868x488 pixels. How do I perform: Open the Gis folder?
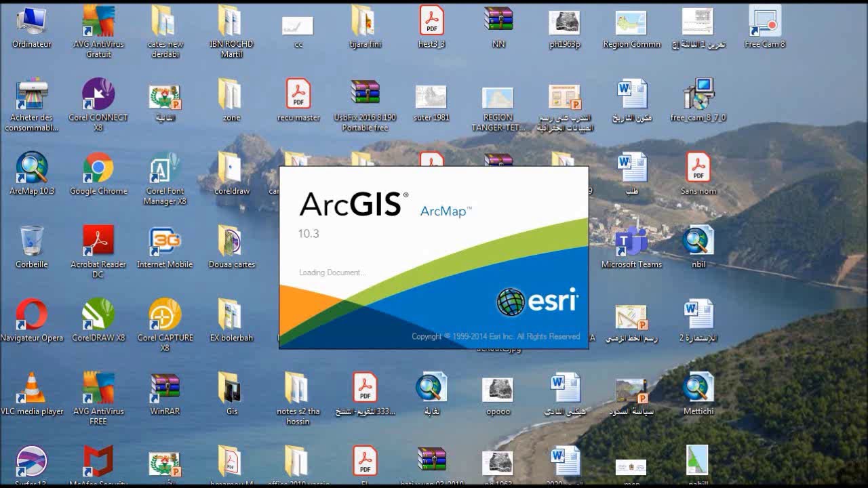(231, 388)
